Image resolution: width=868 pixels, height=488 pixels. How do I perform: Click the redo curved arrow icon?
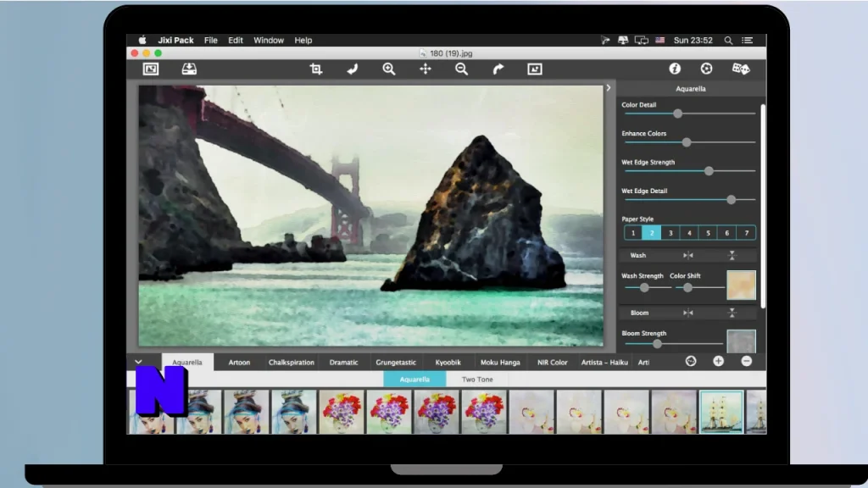(x=498, y=69)
